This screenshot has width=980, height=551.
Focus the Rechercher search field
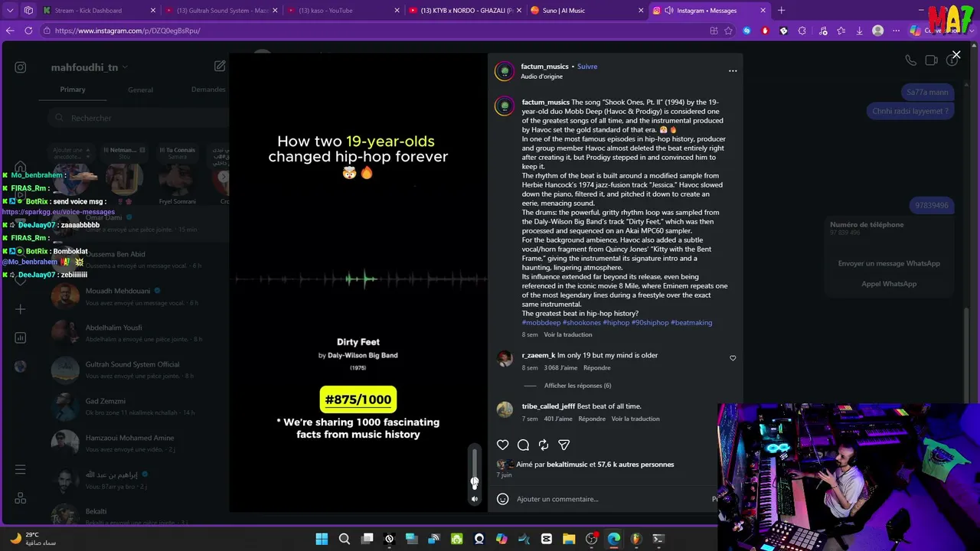[138, 118]
